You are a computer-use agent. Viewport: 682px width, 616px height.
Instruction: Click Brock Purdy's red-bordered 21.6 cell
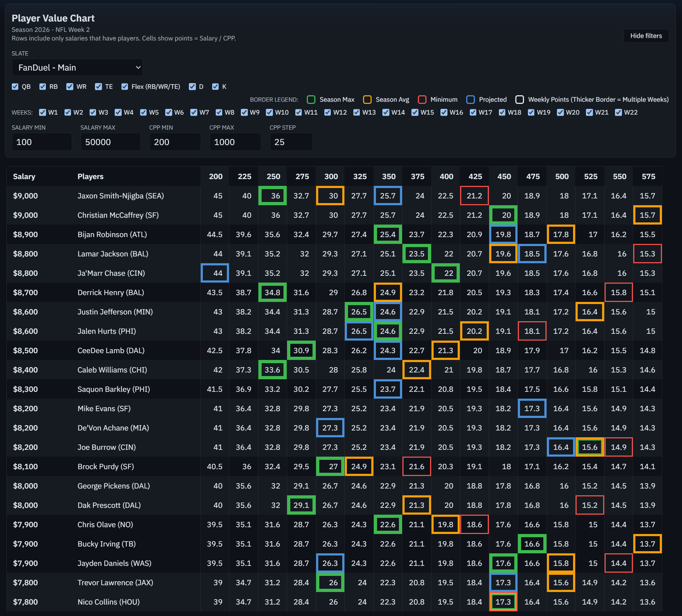coord(416,467)
